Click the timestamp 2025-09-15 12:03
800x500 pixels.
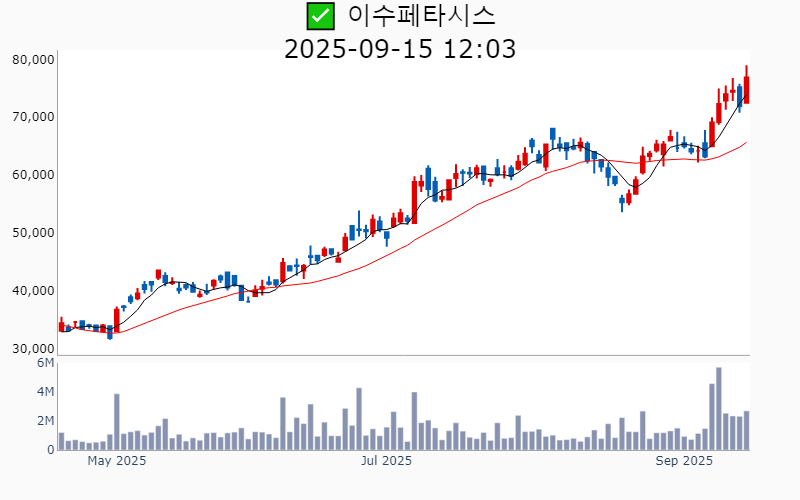[400, 49]
